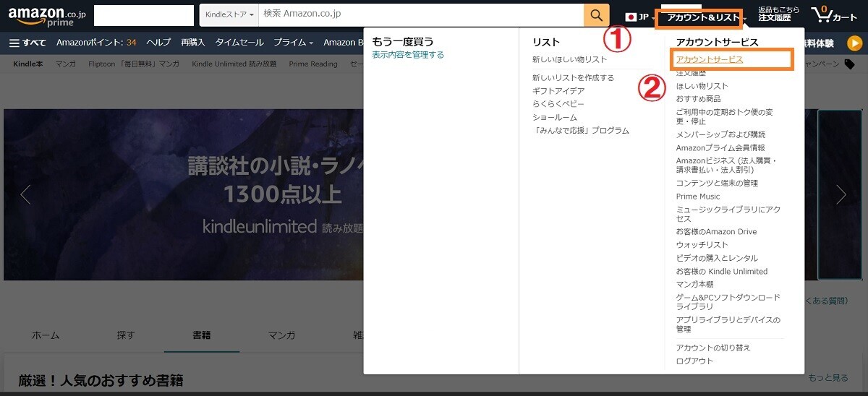Open the shopping cart icon
This screenshot has height=396, width=868.
coord(834,15)
